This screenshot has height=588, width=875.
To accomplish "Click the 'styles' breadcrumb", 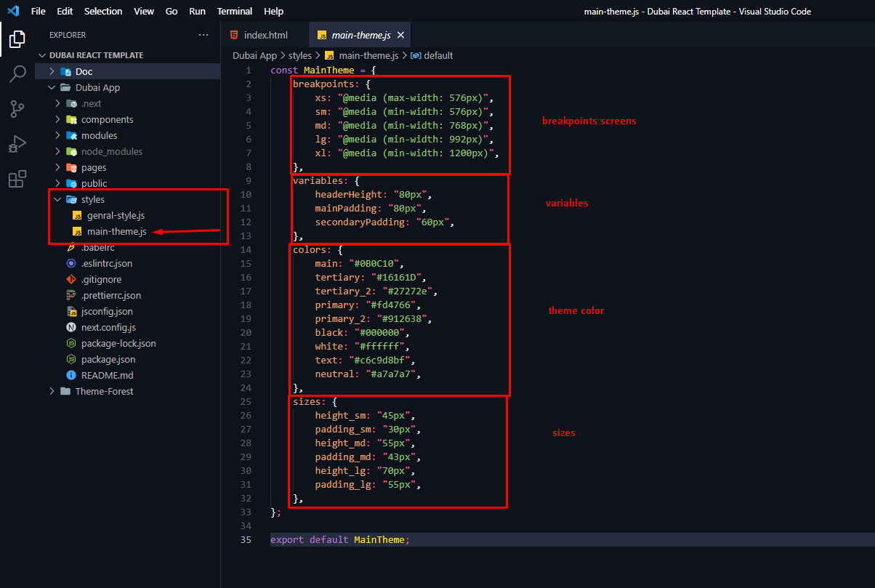I will click(x=300, y=55).
